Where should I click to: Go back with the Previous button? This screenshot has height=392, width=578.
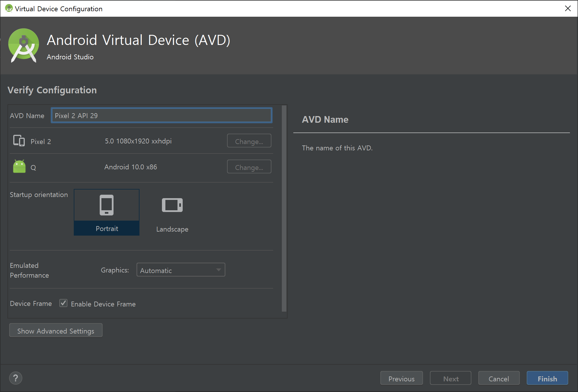(x=401, y=378)
